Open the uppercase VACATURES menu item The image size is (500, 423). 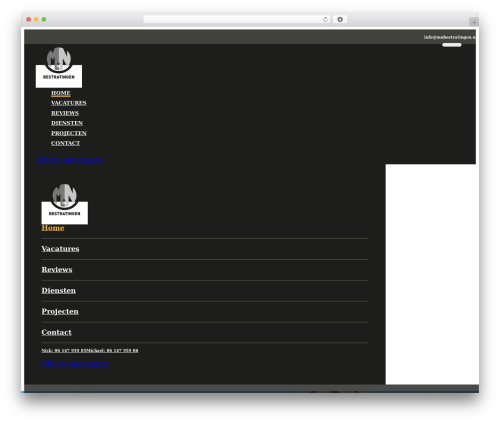69,103
